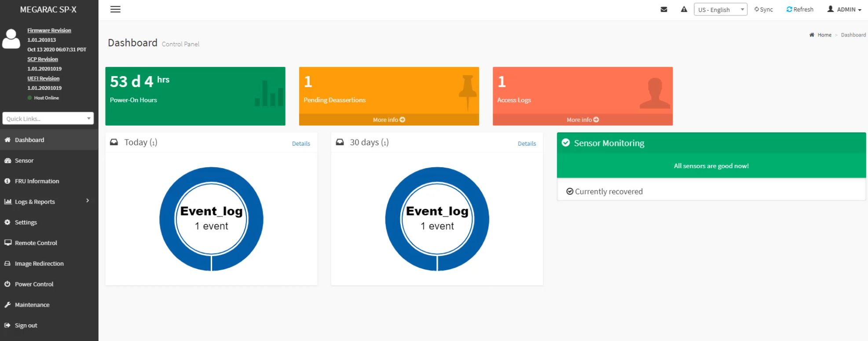
Task: Toggle sidebar with the hamburger menu icon
Action: tap(115, 9)
